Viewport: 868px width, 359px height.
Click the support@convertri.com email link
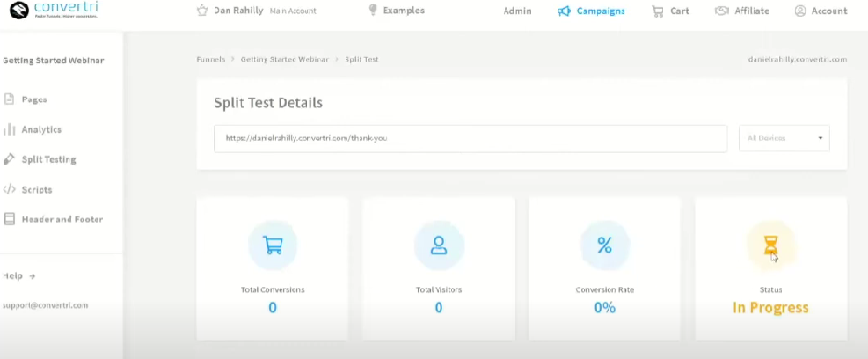(45, 305)
